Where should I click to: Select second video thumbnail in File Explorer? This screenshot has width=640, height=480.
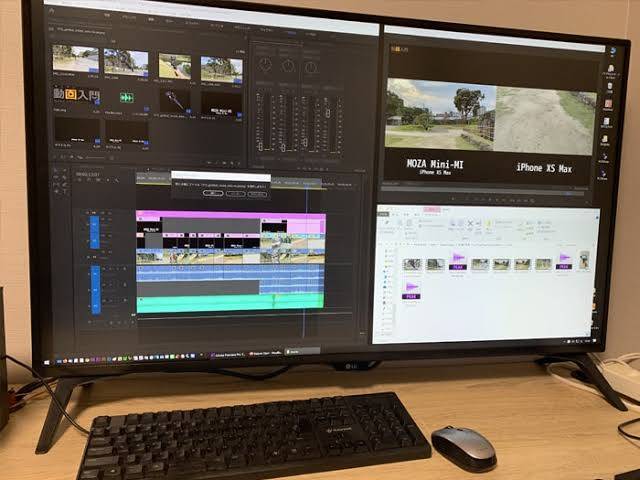click(436, 264)
